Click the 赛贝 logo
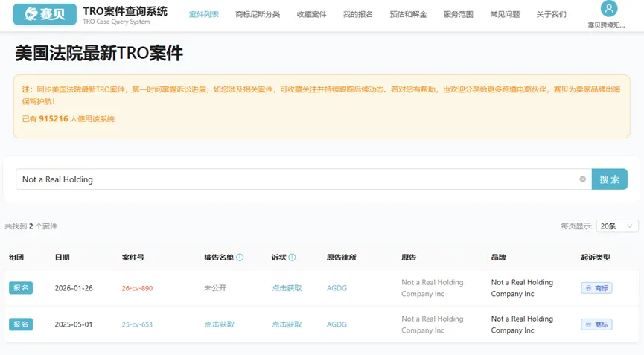 [44, 14]
